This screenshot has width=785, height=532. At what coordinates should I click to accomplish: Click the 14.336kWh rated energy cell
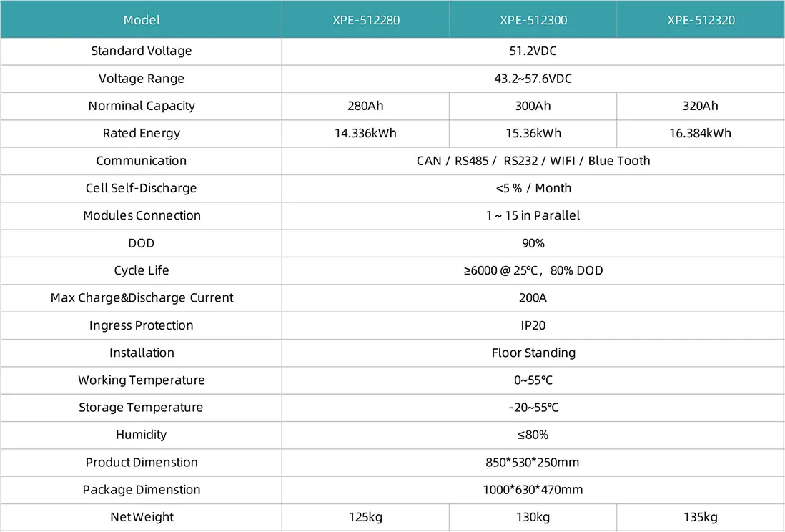click(365, 133)
